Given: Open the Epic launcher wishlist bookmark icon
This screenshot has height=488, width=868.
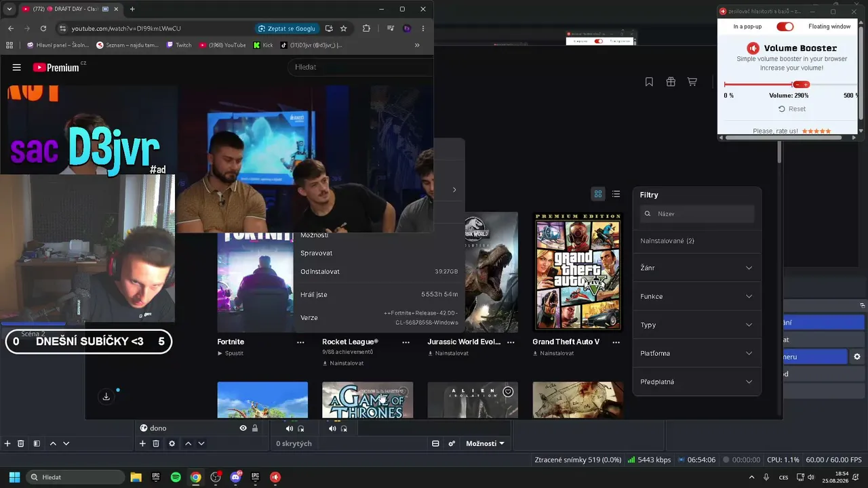Looking at the screenshot, I should 649,82.
